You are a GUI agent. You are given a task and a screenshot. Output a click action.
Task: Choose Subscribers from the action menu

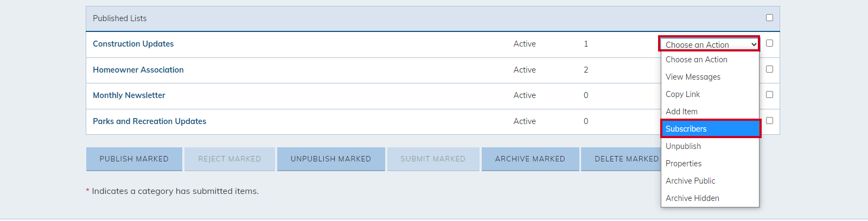point(710,129)
